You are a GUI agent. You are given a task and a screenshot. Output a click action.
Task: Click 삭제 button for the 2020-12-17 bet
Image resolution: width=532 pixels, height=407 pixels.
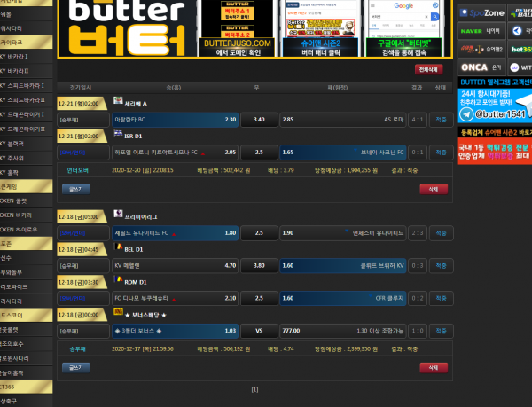pos(432,367)
